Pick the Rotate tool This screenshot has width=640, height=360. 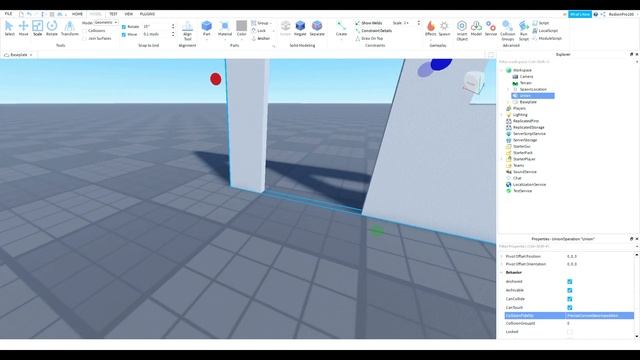click(52, 29)
